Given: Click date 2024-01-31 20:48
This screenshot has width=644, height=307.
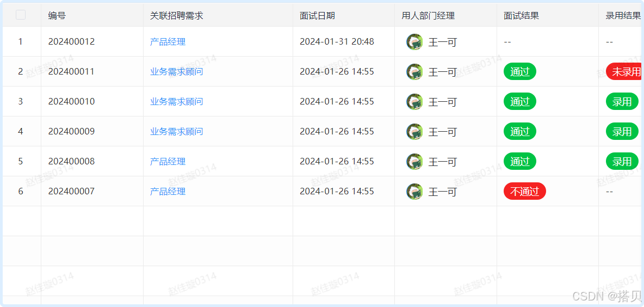Looking at the screenshot, I should [337, 41].
